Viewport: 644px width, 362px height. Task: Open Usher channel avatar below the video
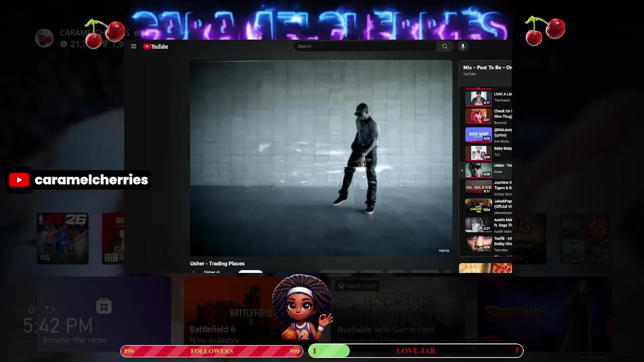tap(196, 272)
